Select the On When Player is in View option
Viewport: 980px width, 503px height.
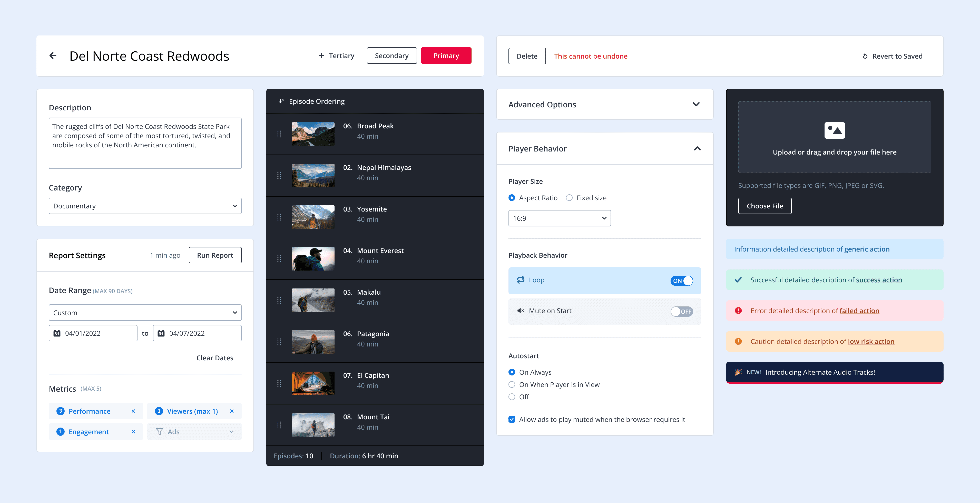point(512,384)
